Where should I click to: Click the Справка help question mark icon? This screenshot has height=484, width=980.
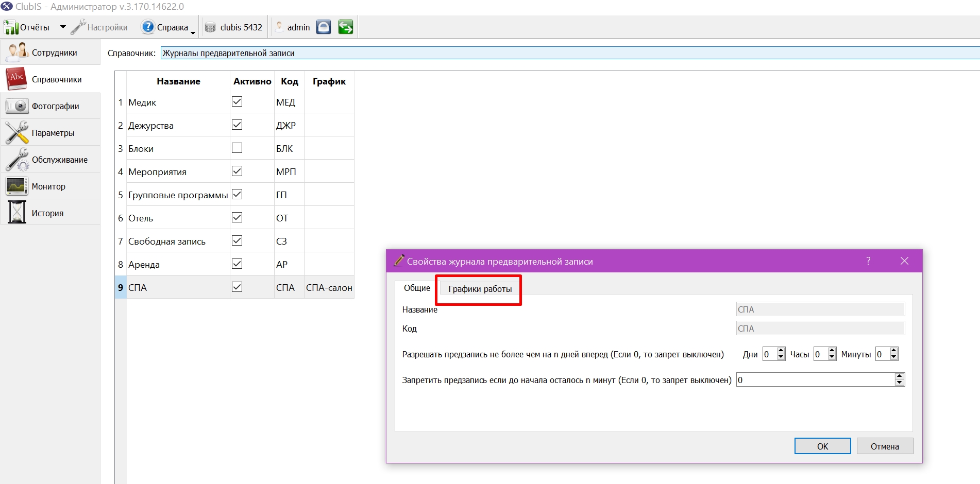tap(148, 27)
